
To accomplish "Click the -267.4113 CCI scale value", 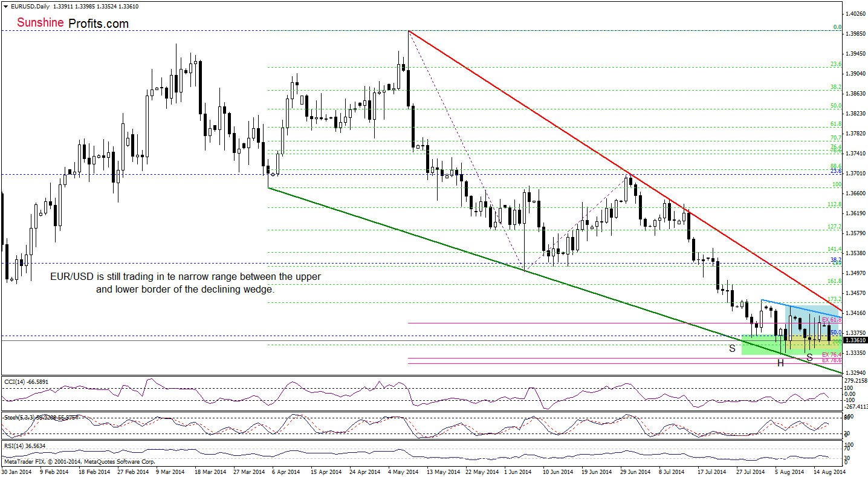I will pos(855,407).
